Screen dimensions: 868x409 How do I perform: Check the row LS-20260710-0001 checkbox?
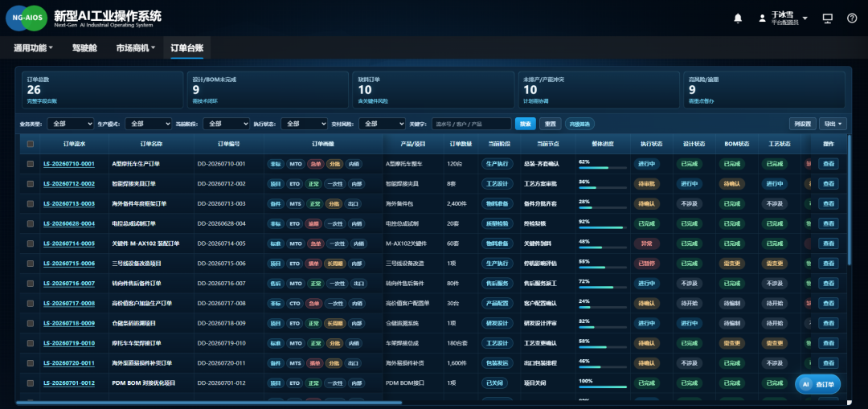tap(31, 164)
